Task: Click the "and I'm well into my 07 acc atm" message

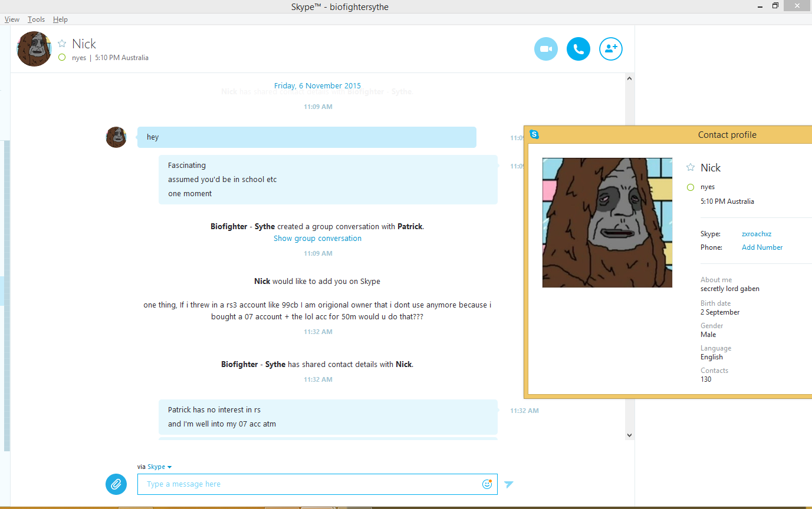Action: [222, 424]
